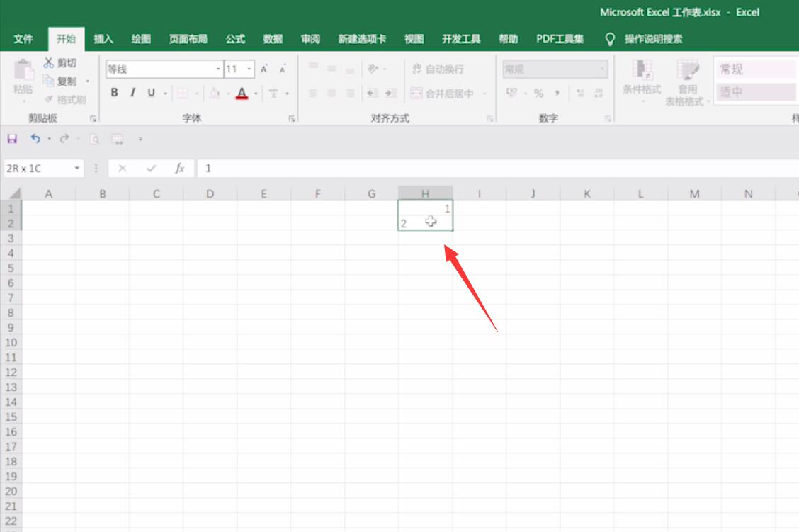Toggle Italic formatting
Screen dimensions: 799x532
click(133, 92)
